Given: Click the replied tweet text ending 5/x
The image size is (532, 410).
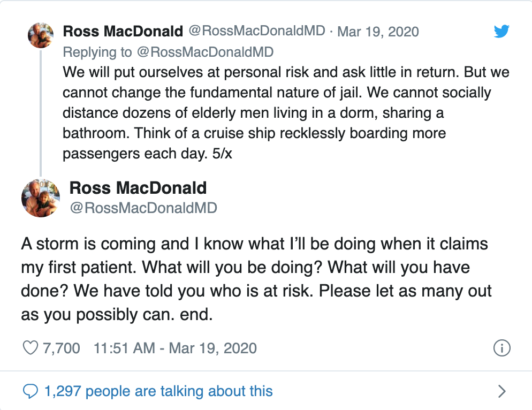Looking at the screenshot, I should click(286, 113).
